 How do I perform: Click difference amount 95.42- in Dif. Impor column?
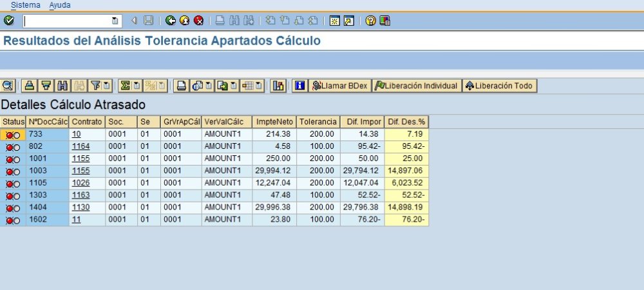point(363,146)
